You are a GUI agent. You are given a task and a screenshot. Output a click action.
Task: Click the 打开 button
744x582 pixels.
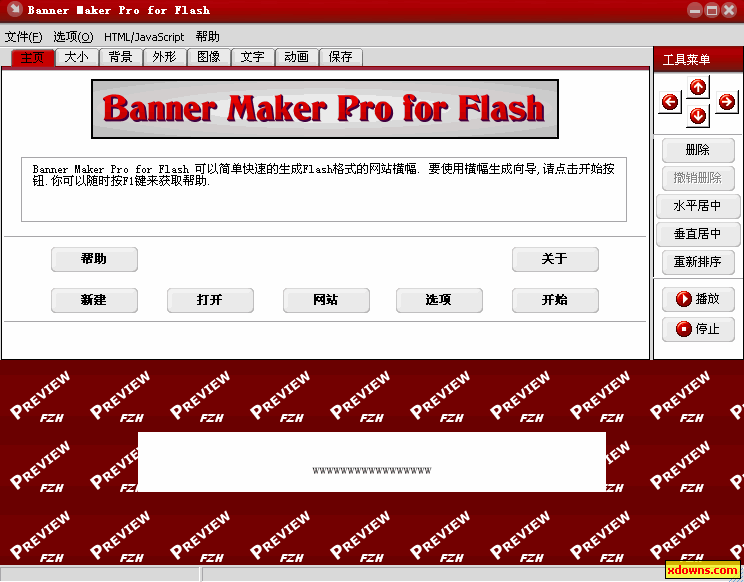pyautogui.click(x=210, y=300)
